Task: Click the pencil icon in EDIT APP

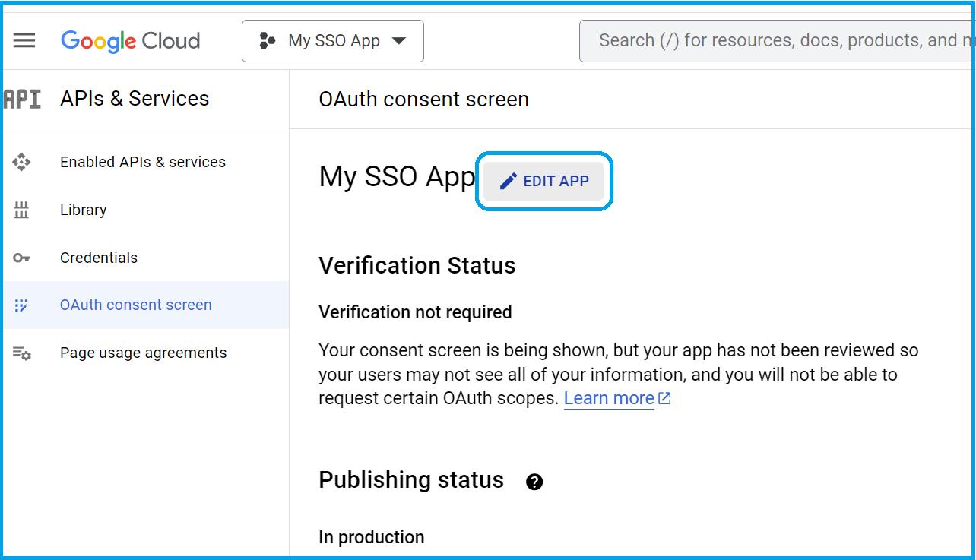Action: (x=509, y=181)
